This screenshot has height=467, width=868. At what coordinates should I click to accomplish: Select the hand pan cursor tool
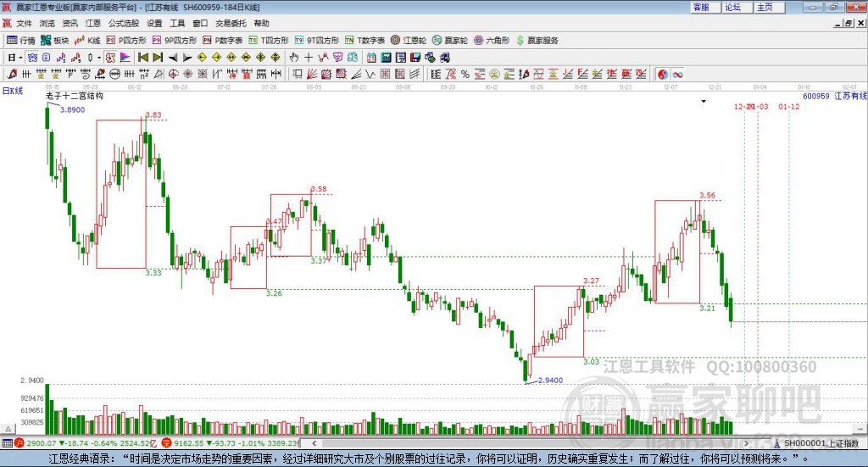294,58
